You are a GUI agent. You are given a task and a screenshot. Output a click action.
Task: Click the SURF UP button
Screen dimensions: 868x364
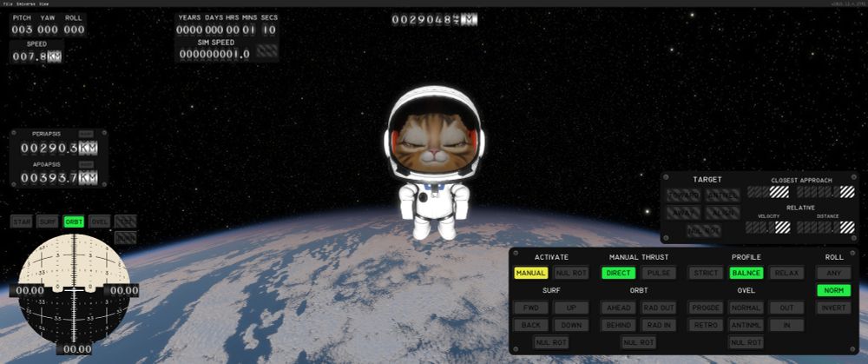571,308
